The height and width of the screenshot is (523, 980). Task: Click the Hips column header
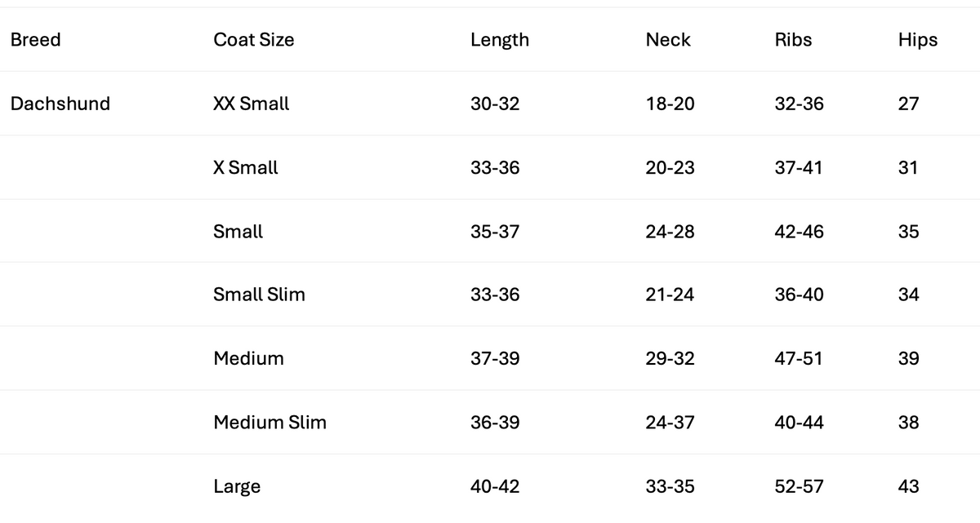918,40
